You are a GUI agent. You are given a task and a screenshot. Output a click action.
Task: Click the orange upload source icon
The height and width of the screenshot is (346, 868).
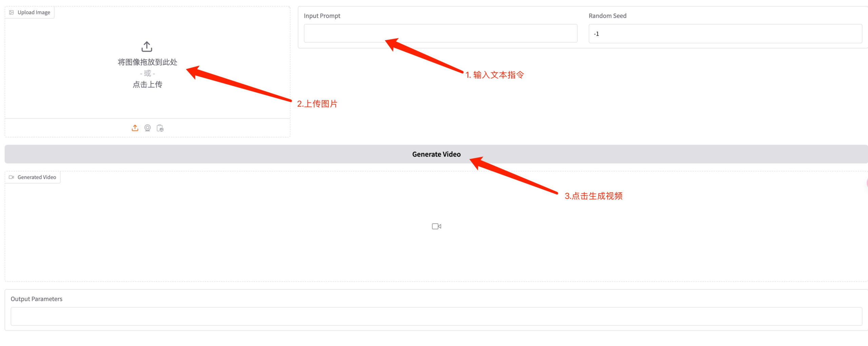click(135, 128)
